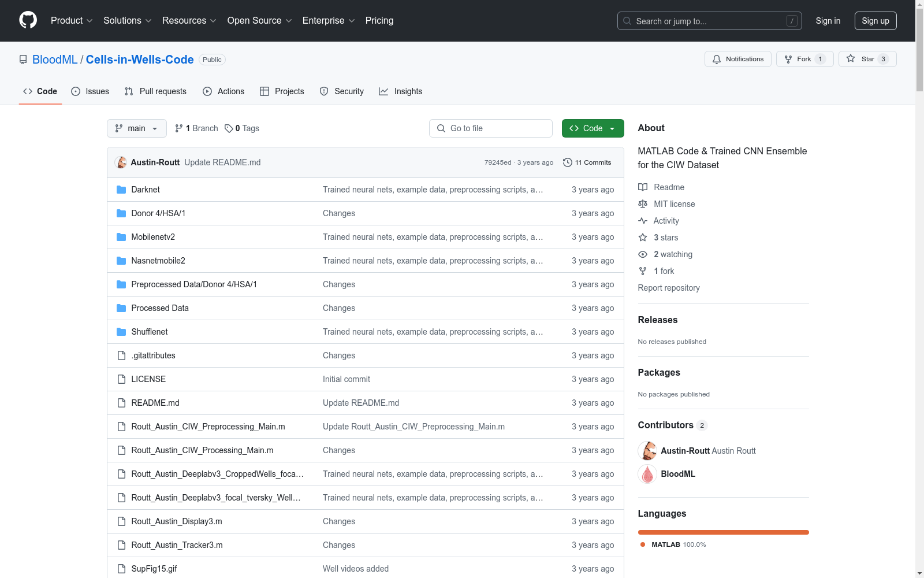Image resolution: width=924 pixels, height=578 pixels.
Task: Click the search magnifier icon in header
Action: pos(627,21)
